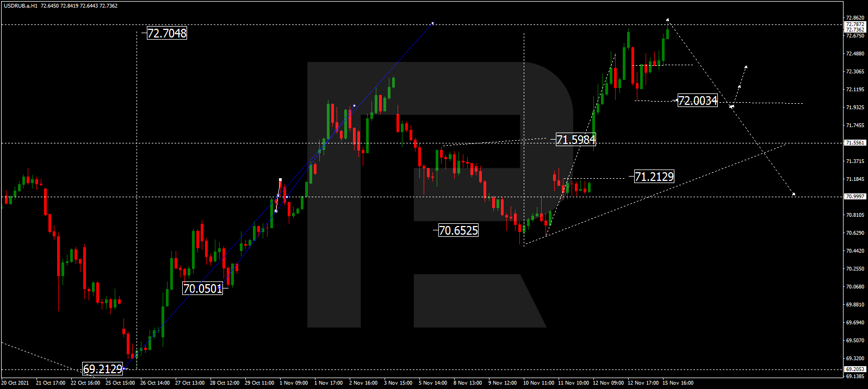Click the 71.5984 level label

[x=575, y=140]
